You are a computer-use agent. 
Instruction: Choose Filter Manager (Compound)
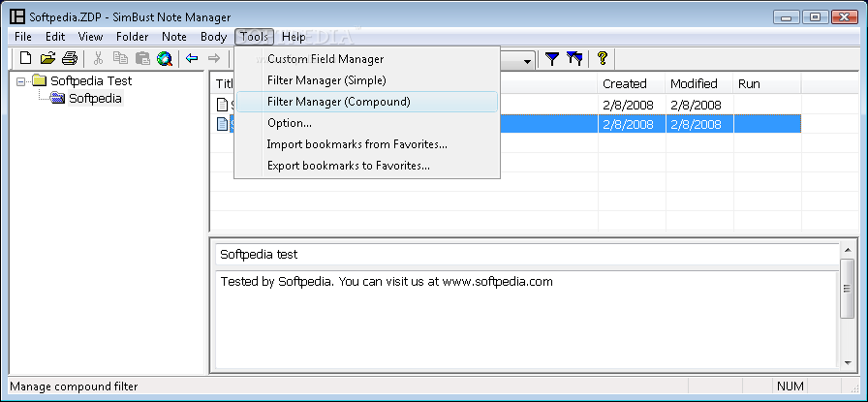point(367,102)
